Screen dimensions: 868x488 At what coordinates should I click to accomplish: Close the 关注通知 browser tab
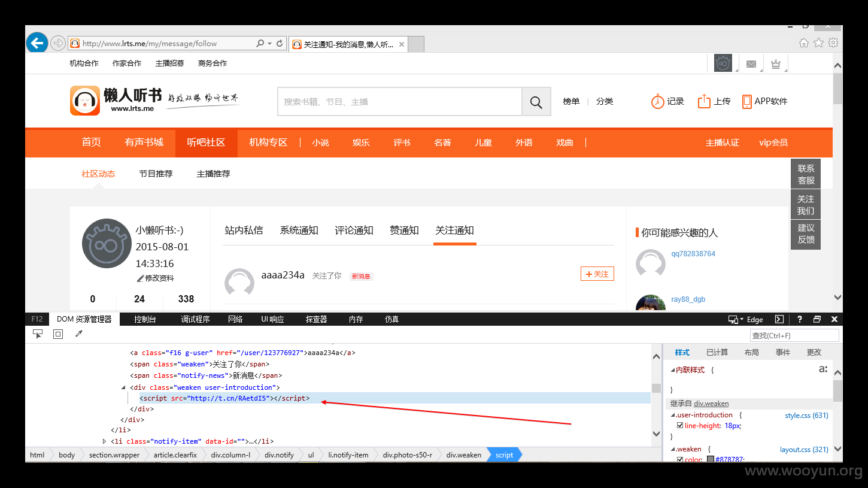402,44
